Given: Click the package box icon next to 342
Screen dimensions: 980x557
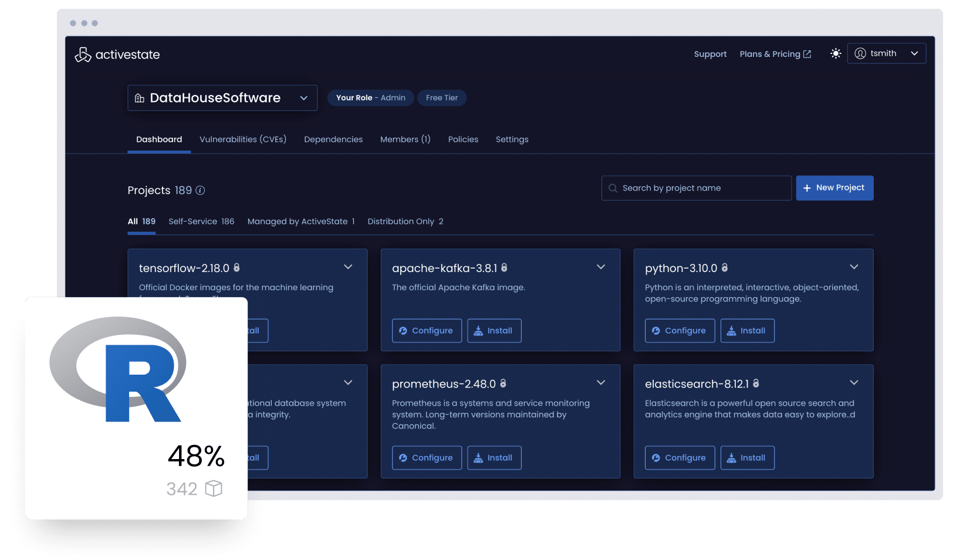Looking at the screenshot, I should pos(214,488).
